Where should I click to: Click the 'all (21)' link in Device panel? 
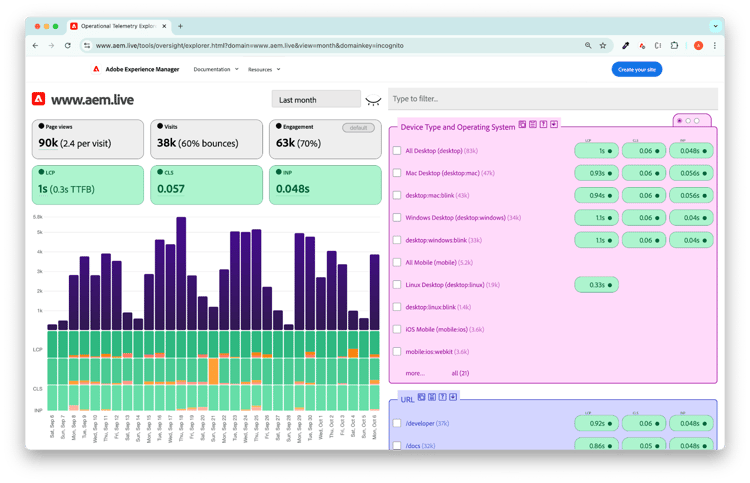point(461,372)
